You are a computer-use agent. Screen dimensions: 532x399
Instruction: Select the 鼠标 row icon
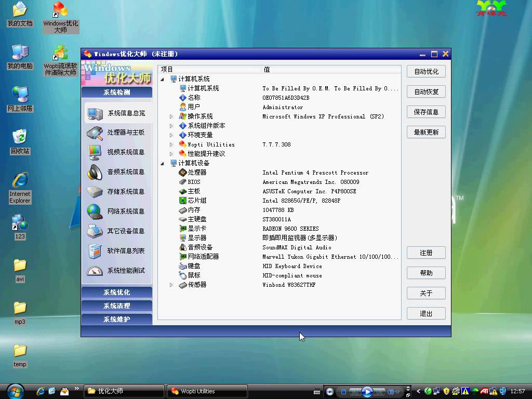(183, 275)
